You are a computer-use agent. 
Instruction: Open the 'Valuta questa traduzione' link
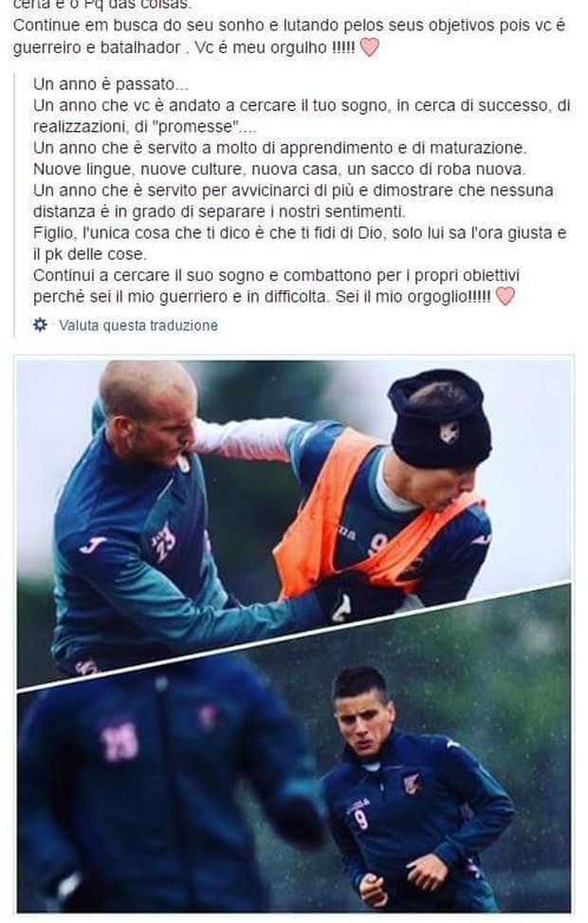coord(138,325)
